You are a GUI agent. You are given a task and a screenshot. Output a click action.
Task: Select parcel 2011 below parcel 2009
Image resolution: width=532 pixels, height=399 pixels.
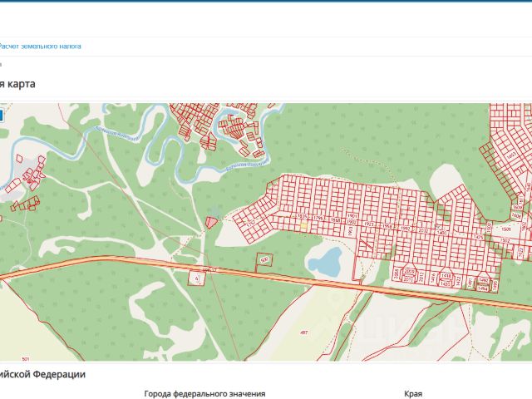pyautogui.click(x=408, y=279)
